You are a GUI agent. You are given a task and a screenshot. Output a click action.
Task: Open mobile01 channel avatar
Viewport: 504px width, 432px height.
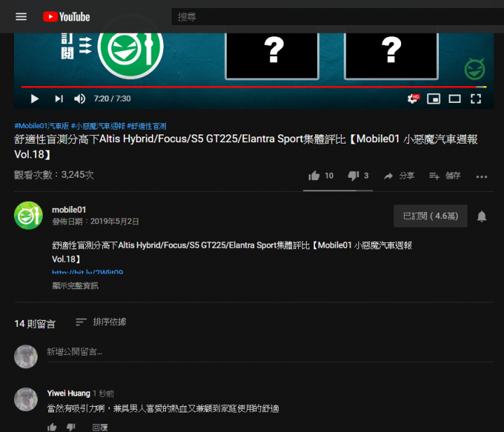pos(28,216)
